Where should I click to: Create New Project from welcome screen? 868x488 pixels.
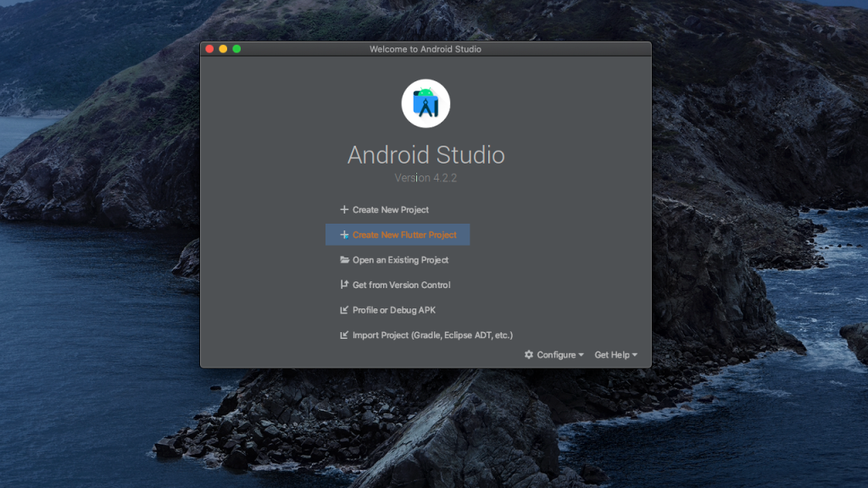pos(384,210)
